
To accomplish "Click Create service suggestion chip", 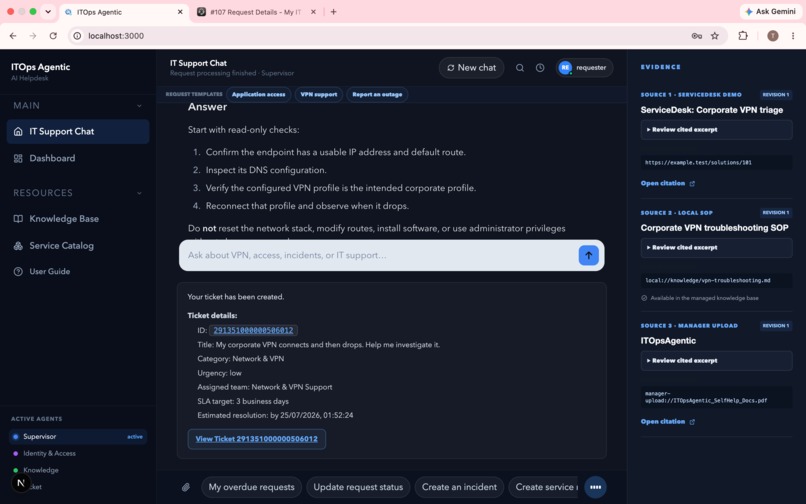I will [x=545, y=487].
